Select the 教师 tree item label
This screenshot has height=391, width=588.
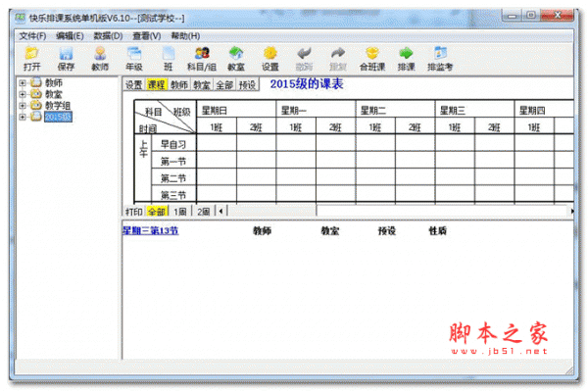point(54,82)
